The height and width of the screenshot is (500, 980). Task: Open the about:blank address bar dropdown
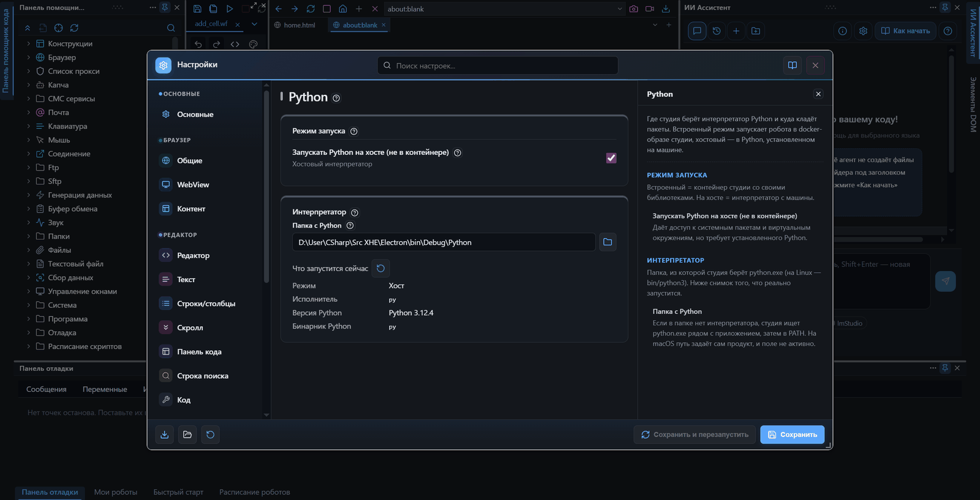click(x=620, y=9)
